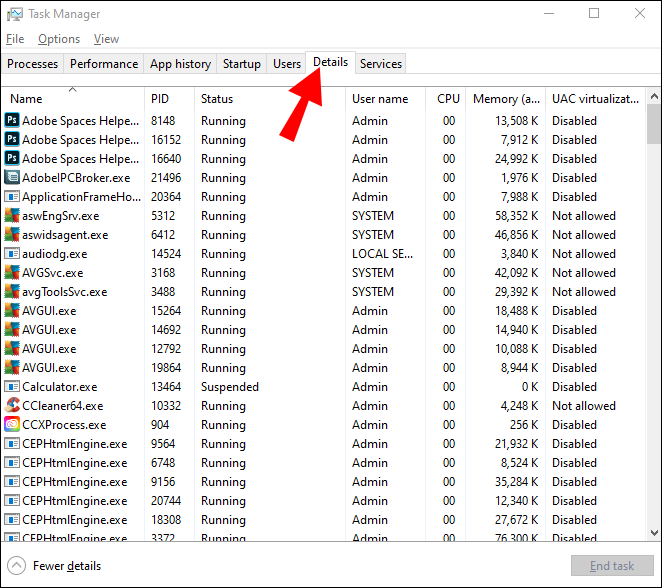
Task: Open the File menu
Action: [15, 39]
